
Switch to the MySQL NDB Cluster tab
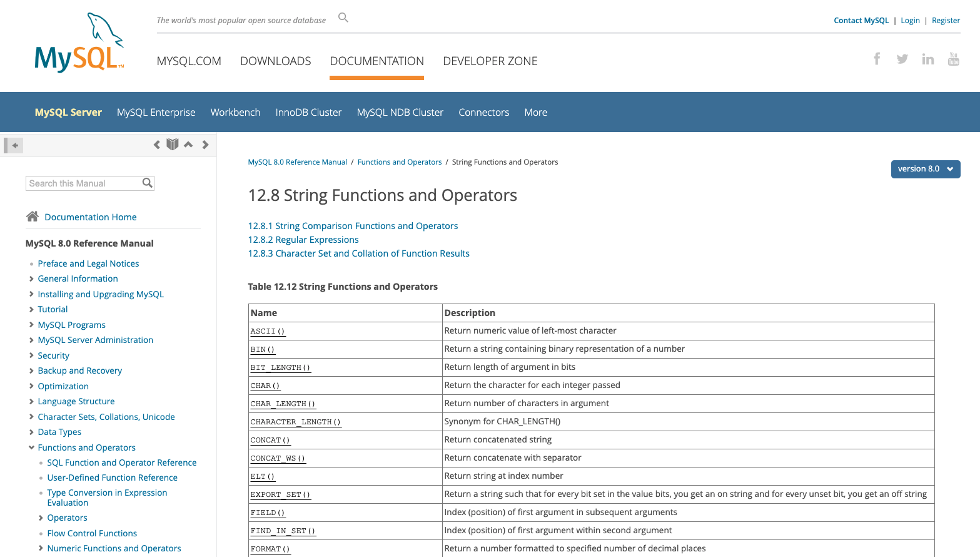point(400,112)
